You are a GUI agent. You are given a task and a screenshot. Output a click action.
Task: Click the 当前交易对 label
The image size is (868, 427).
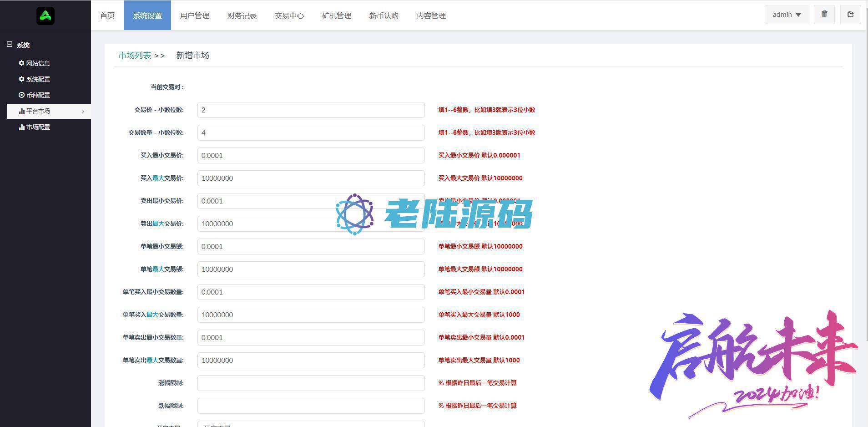coord(167,87)
